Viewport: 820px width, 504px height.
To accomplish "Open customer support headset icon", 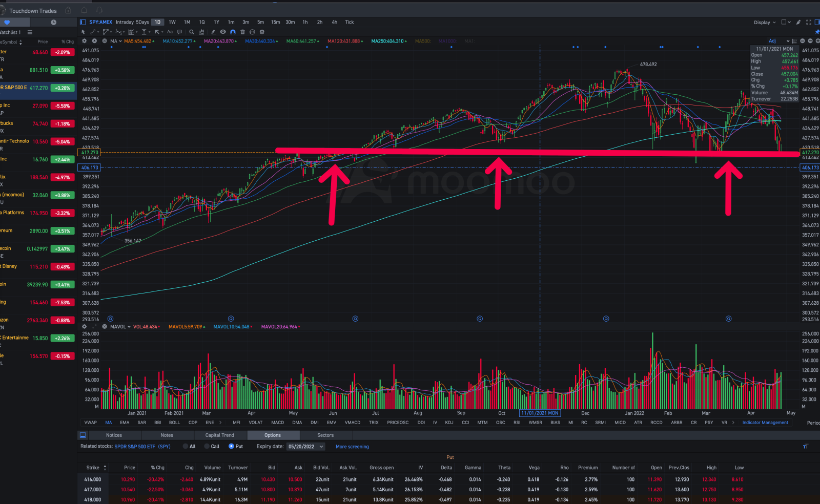I will 99,10.
